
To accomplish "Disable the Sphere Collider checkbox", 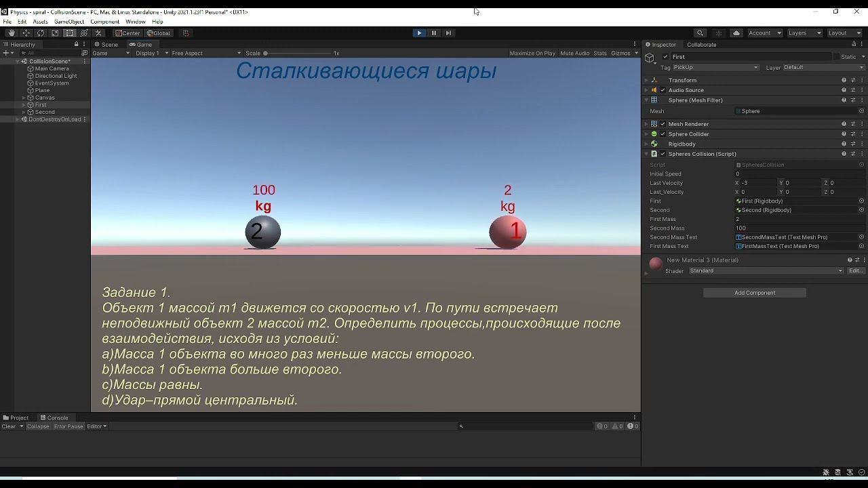I will (663, 134).
